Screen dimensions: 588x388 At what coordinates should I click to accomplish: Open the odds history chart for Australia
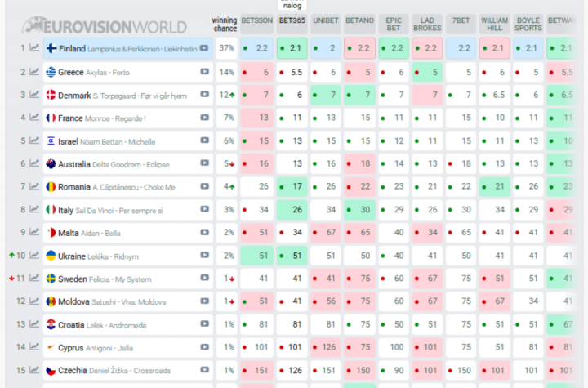34,163
